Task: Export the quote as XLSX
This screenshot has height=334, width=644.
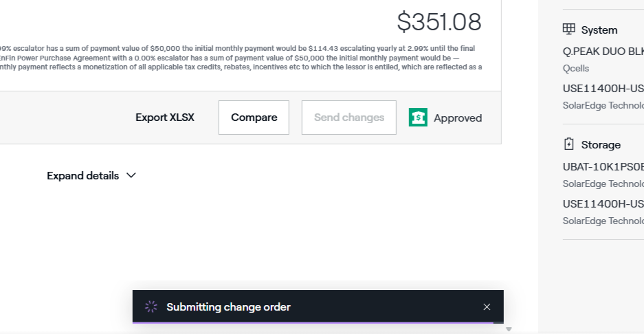Action: [165, 118]
